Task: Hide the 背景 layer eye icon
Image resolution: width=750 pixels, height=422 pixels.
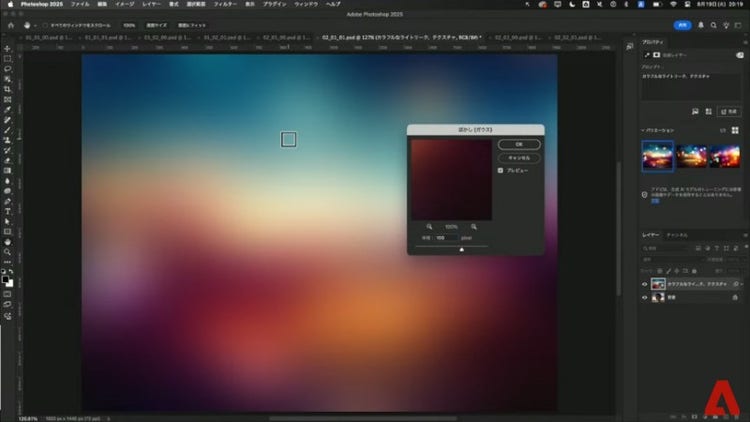Action: tap(644, 298)
